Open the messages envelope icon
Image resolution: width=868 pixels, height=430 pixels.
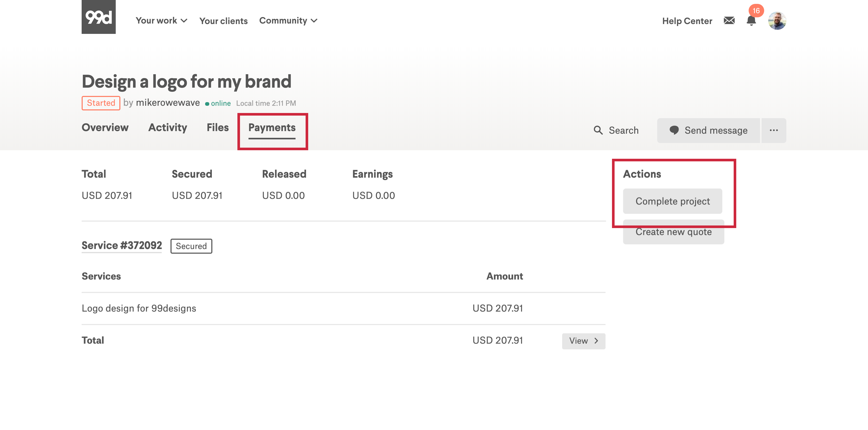[x=729, y=21]
